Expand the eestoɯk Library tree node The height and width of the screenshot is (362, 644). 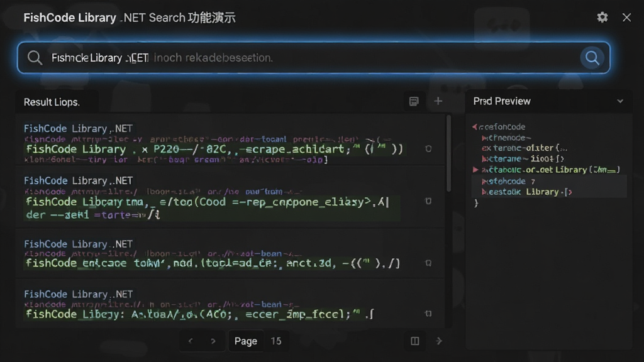(484, 192)
